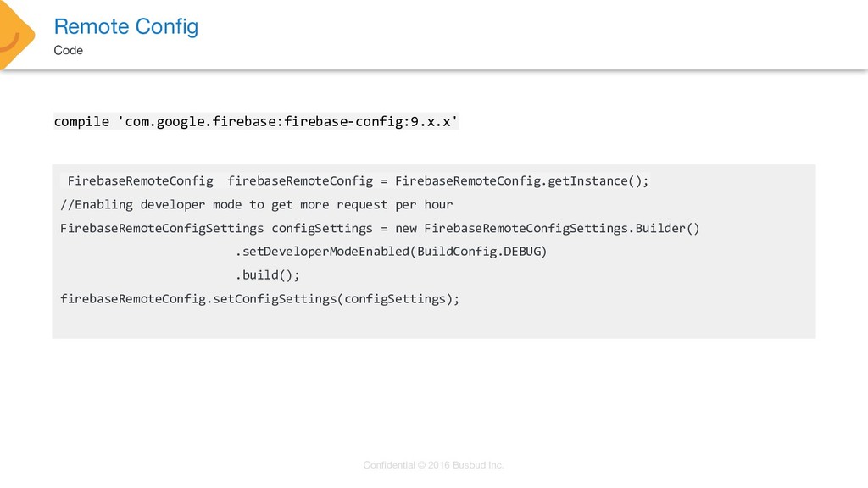This screenshot has height=488, width=868.
Task: Click the Confidential 2016 Busbud footer
Action: click(433, 465)
